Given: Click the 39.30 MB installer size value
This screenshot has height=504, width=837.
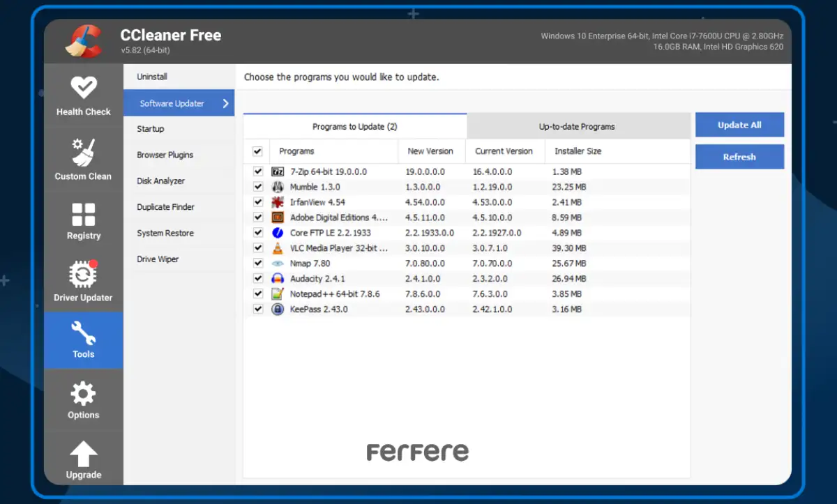Looking at the screenshot, I should coord(570,248).
